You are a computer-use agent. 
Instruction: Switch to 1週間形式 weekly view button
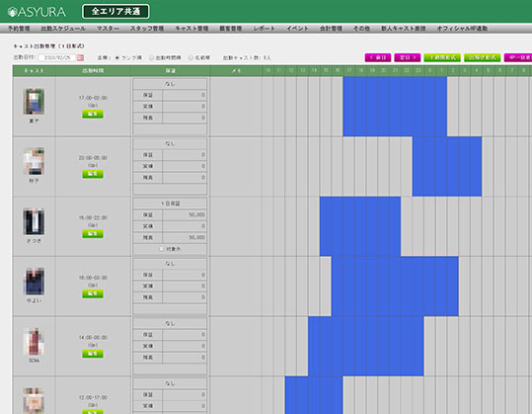pyautogui.click(x=442, y=57)
